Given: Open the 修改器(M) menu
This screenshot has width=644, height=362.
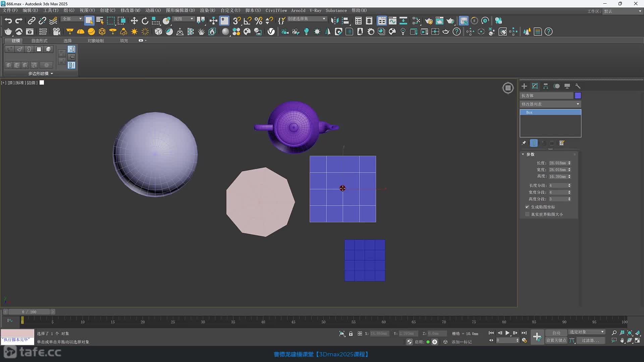Looking at the screenshot, I should coord(130,10).
